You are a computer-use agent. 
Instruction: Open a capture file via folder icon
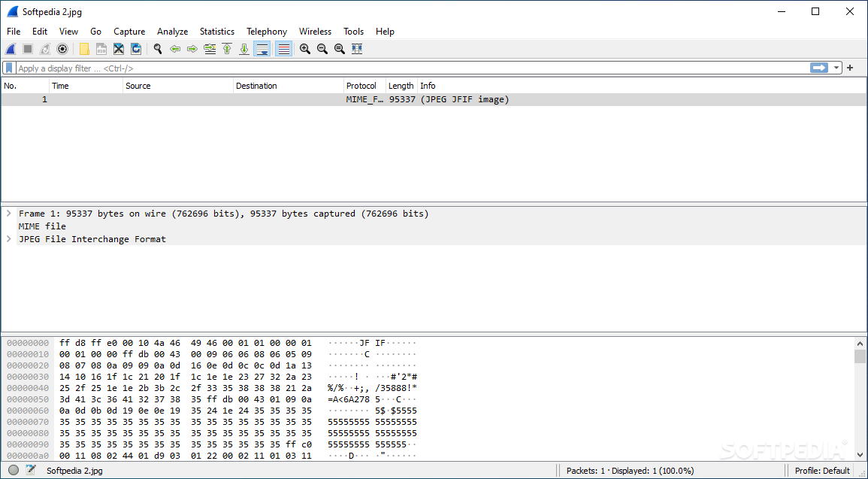click(84, 50)
